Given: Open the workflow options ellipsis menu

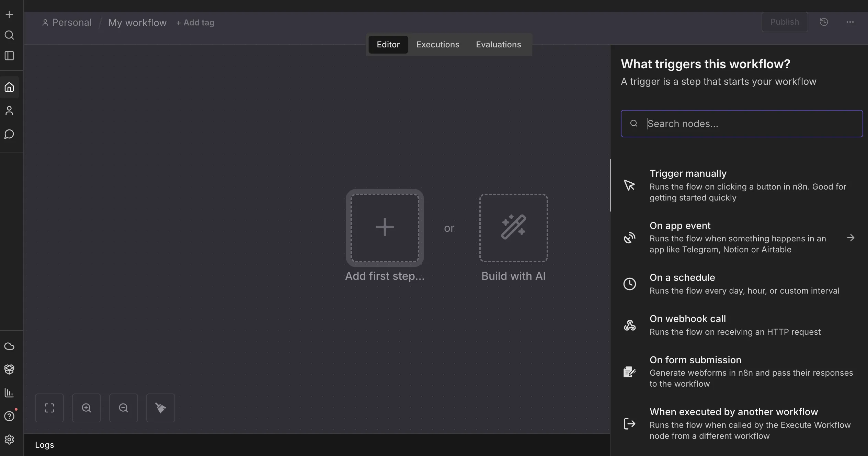Looking at the screenshot, I should pos(850,22).
